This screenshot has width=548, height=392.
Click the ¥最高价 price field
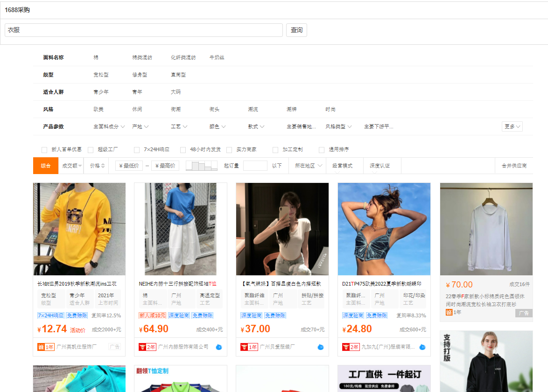point(166,166)
